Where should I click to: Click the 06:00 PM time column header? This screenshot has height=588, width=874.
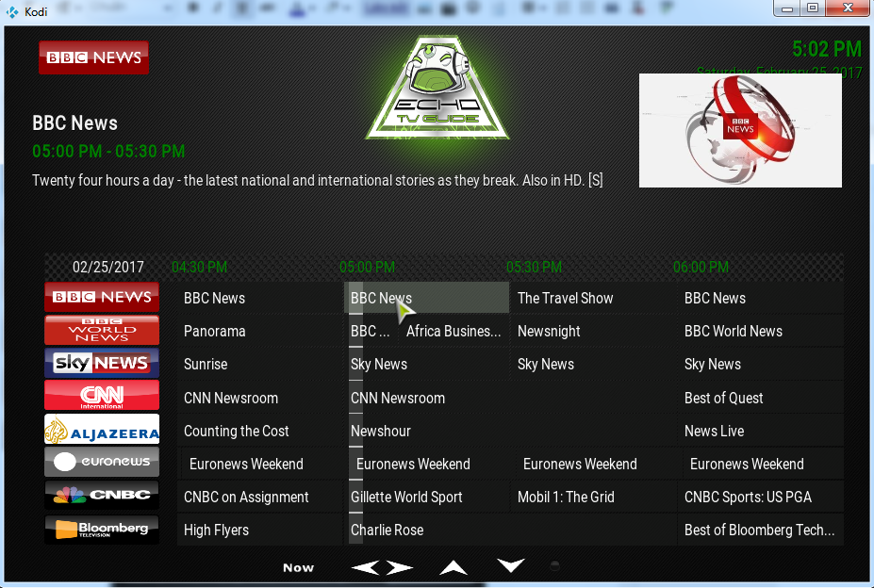tap(701, 267)
